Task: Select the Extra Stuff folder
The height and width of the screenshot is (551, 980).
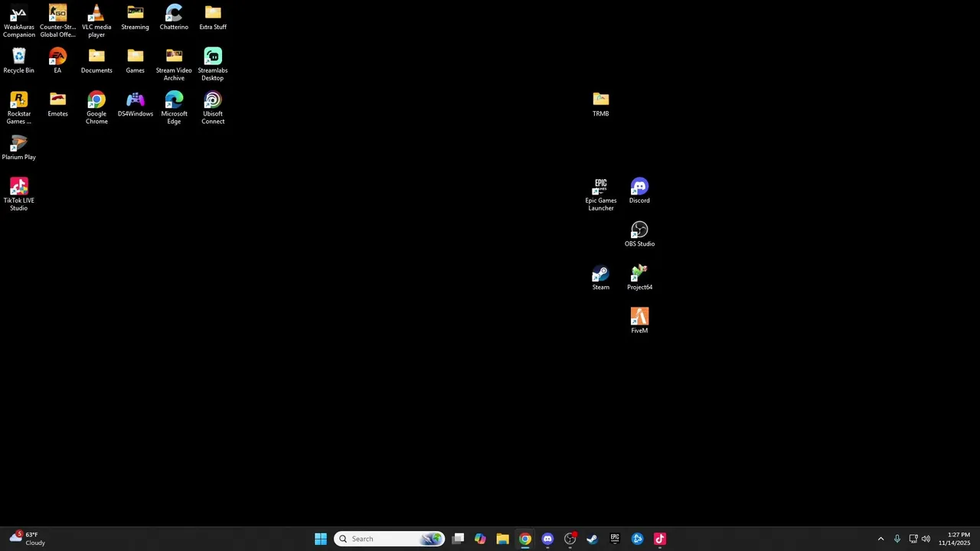Action: pyautogui.click(x=213, y=18)
